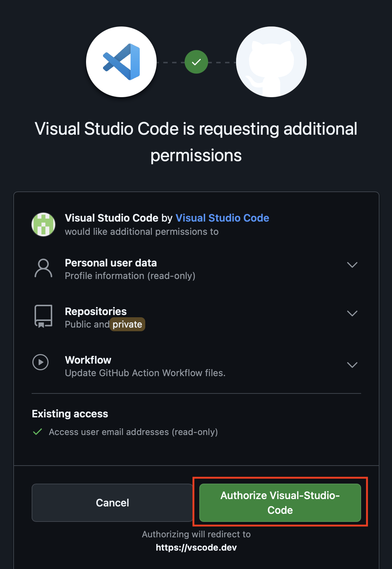This screenshot has width=392, height=569.
Task: Expand the Repositories permission details
Action: 352,313
